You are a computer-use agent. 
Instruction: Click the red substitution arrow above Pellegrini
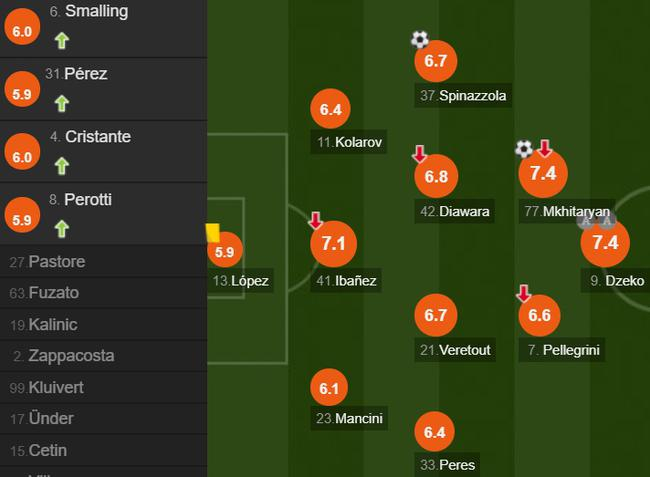tap(523, 294)
